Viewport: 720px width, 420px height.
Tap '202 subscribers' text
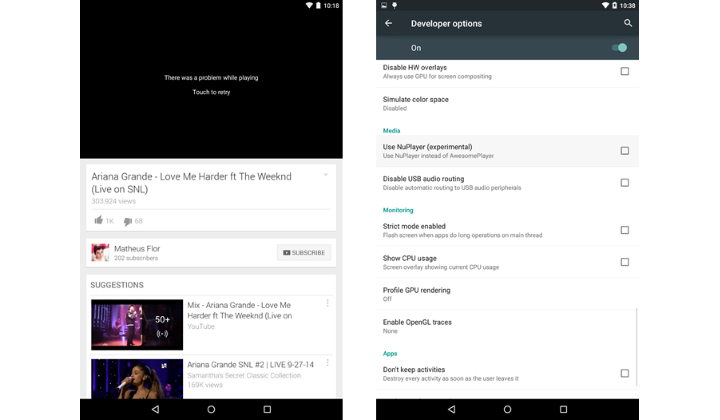click(x=136, y=258)
